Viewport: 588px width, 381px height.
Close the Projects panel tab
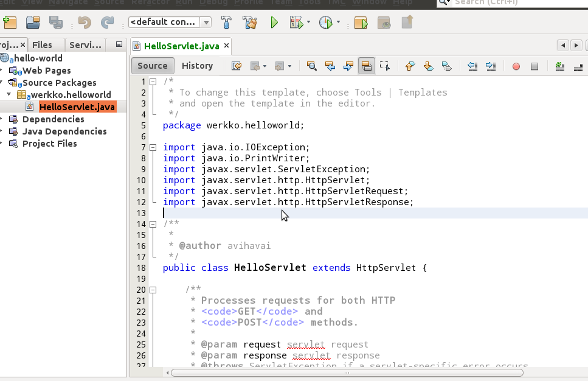[23, 44]
